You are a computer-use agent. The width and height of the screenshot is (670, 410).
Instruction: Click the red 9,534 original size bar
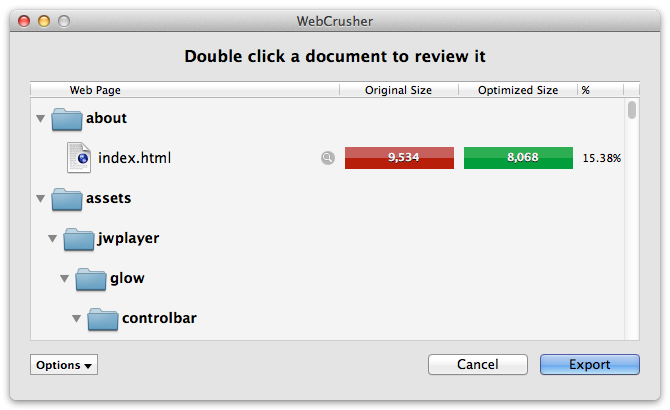pyautogui.click(x=400, y=158)
